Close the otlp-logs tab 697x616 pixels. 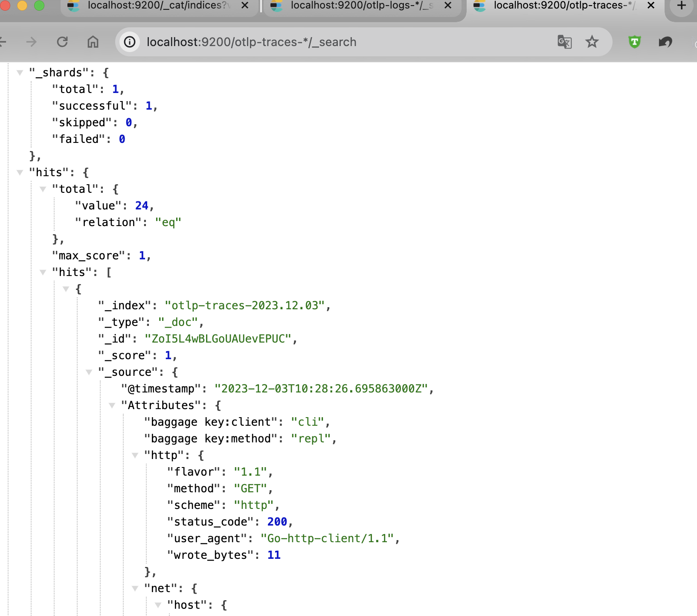coord(448,6)
